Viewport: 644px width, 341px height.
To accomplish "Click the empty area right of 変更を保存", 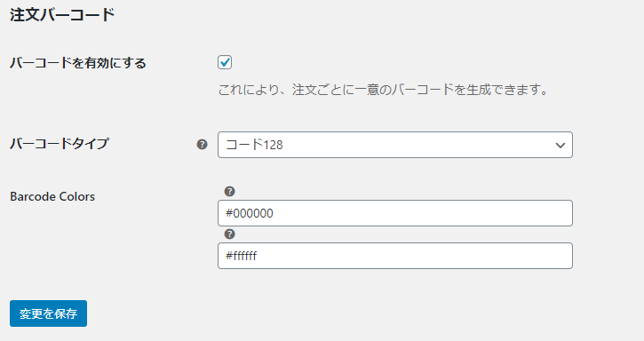I will click(329, 313).
